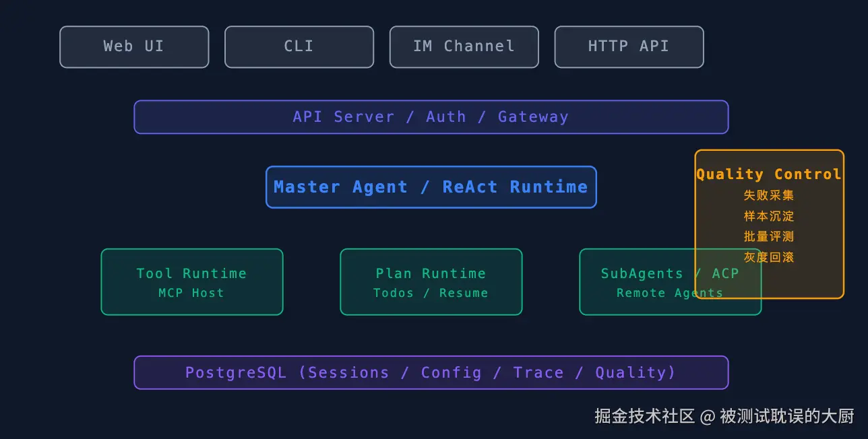
Task: Click the Web UI box
Action: (x=134, y=47)
